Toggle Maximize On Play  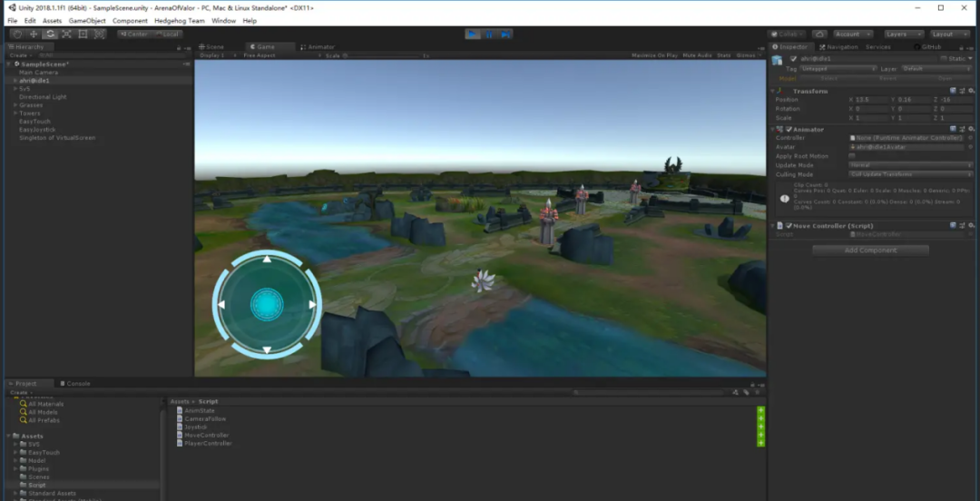pos(654,55)
